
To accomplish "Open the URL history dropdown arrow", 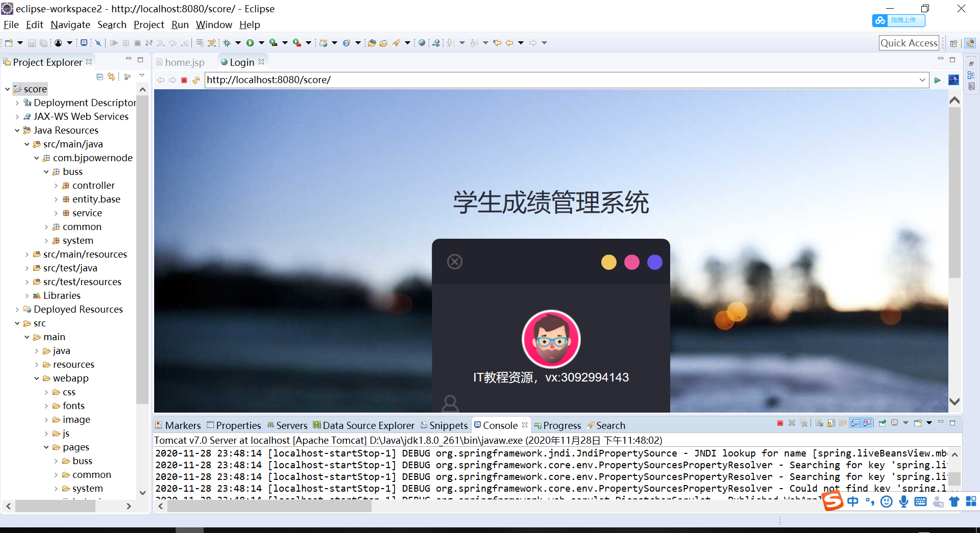I will pyautogui.click(x=922, y=80).
